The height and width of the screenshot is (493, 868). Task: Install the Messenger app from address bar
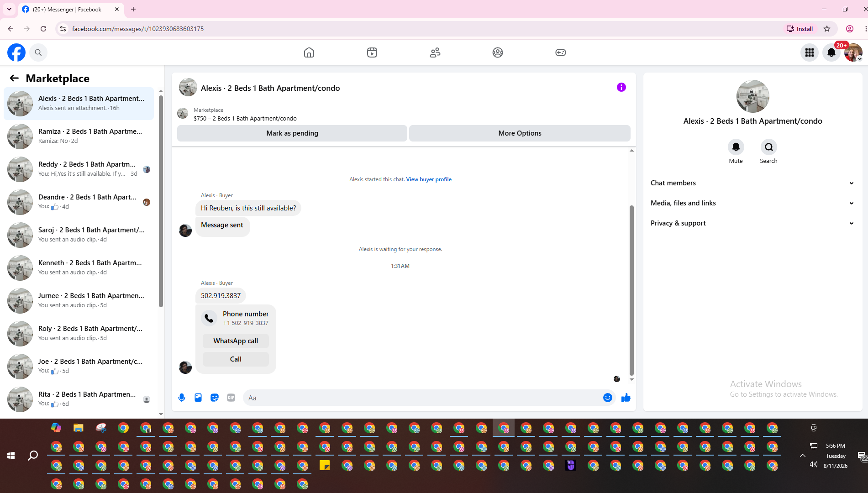click(x=800, y=29)
